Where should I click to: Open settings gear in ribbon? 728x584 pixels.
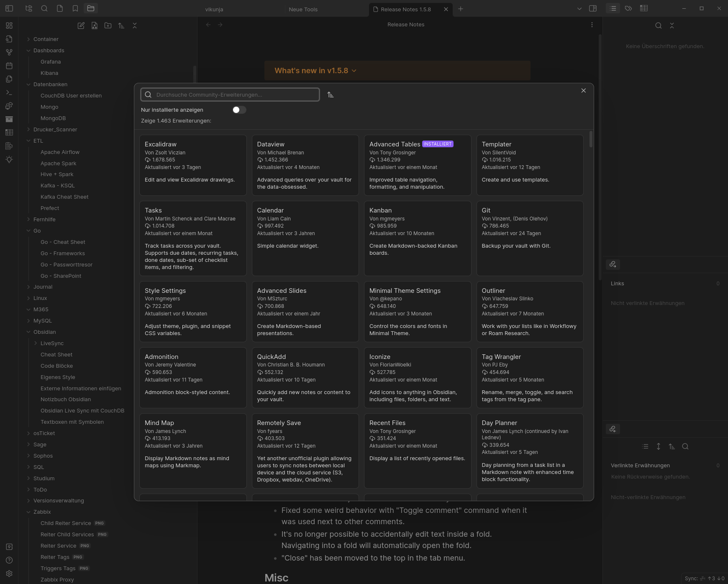tap(9, 574)
